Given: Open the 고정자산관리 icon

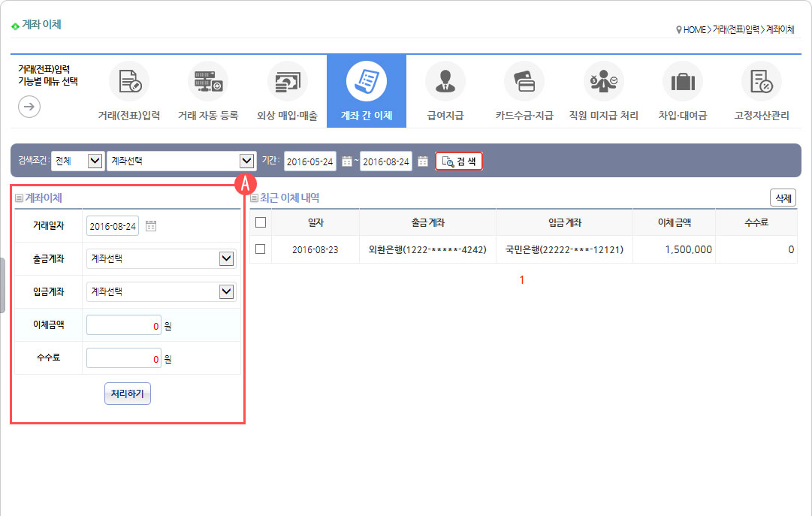Looking at the screenshot, I should [762, 81].
